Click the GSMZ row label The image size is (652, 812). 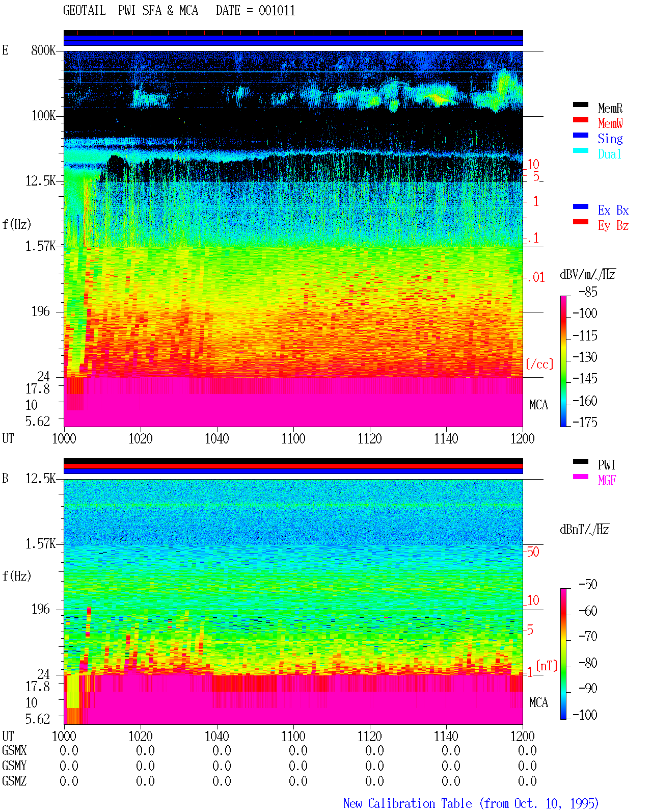pyautogui.click(x=14, y=781)
